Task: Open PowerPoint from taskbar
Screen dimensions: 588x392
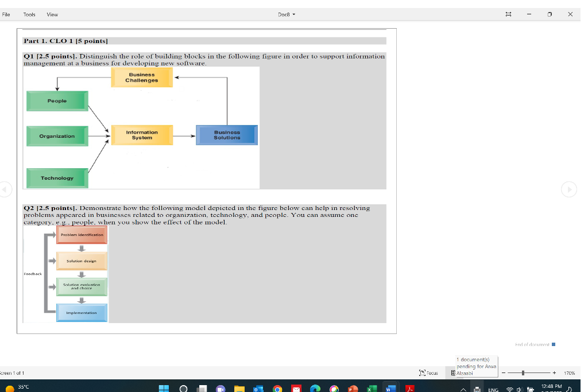Action: pyautogui.click(x=353, y=389)
